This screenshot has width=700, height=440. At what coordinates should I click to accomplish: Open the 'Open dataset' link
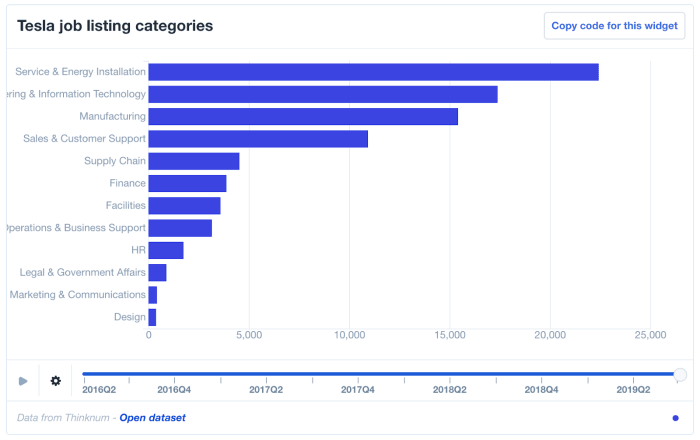coord(152,417)
